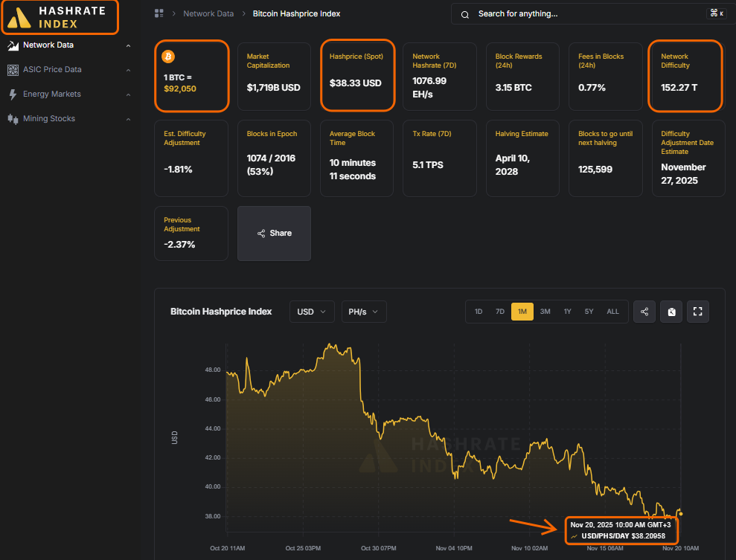Click the 1 BTC price card
The width and height of the screenshot is (736, 560).
191,76
